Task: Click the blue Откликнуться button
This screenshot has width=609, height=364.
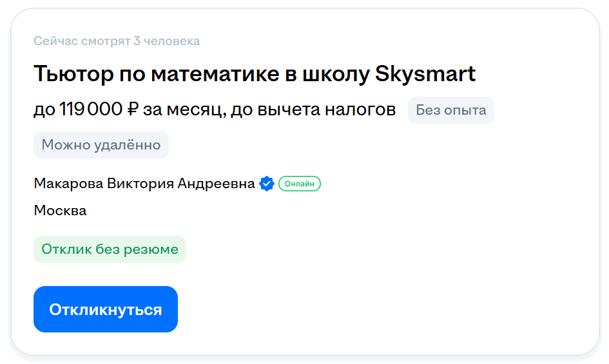Action: tap(106, 309)
